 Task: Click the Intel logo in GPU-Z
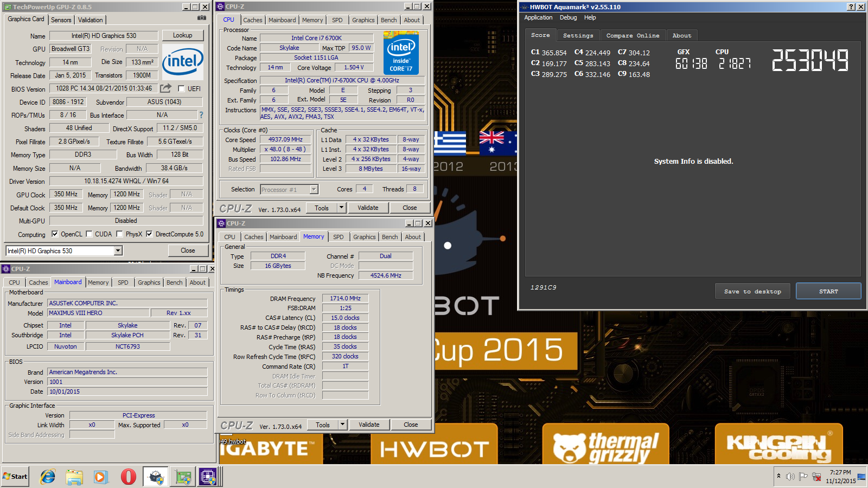(x=183, y=62)
